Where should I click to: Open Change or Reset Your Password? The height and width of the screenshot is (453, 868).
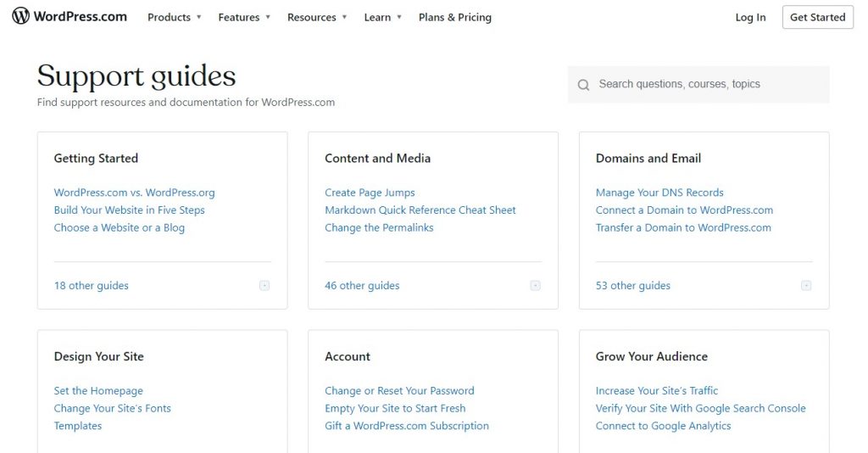click(399, 391)
